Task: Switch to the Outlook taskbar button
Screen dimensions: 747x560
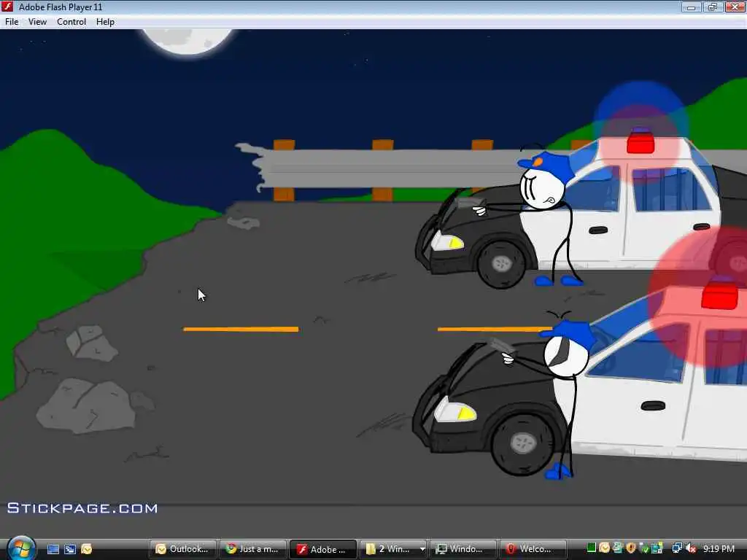Action: [183, 549]
